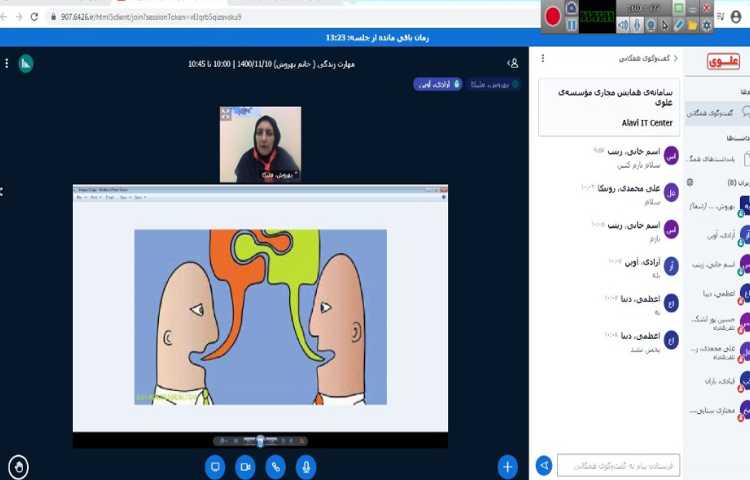
Task: Click the recorder pause button
Action: 573,25
